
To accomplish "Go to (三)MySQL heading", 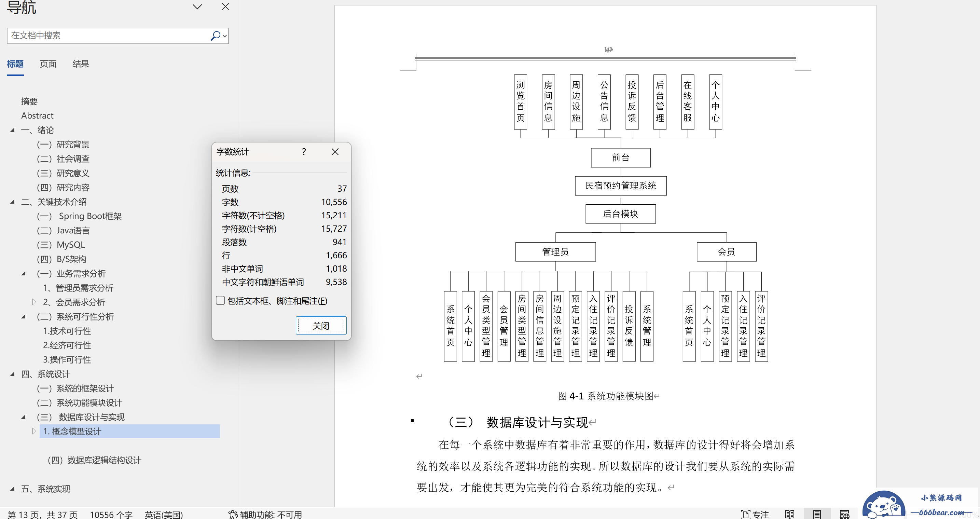I will pos(61,245).
